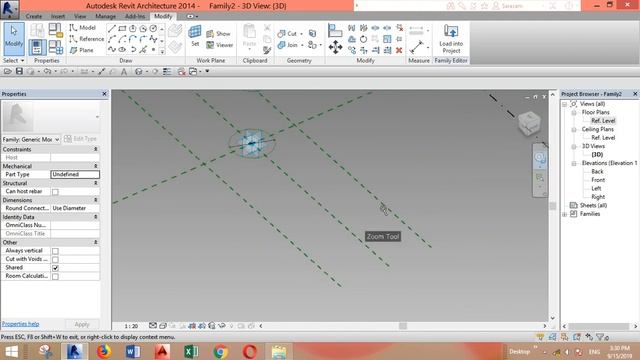Toggle the Room Calculation checkbox

(55, 277)
